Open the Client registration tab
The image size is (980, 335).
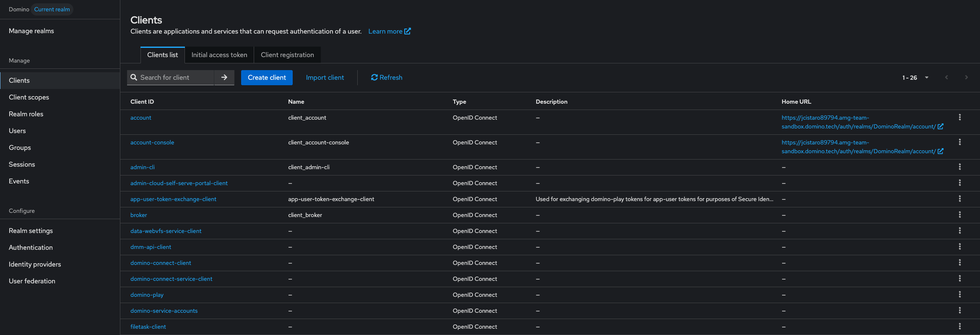pos(287,55)
